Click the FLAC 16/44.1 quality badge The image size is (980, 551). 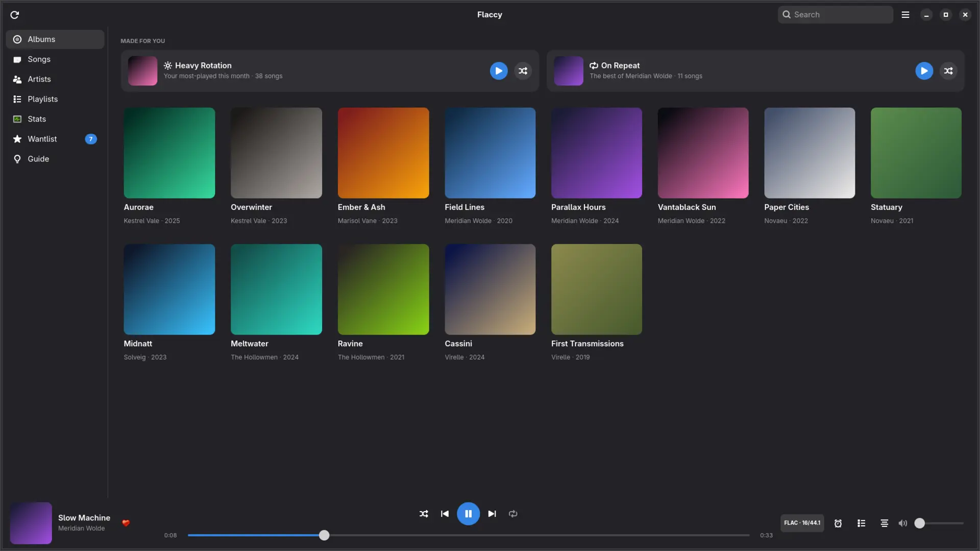click(802, 523)
